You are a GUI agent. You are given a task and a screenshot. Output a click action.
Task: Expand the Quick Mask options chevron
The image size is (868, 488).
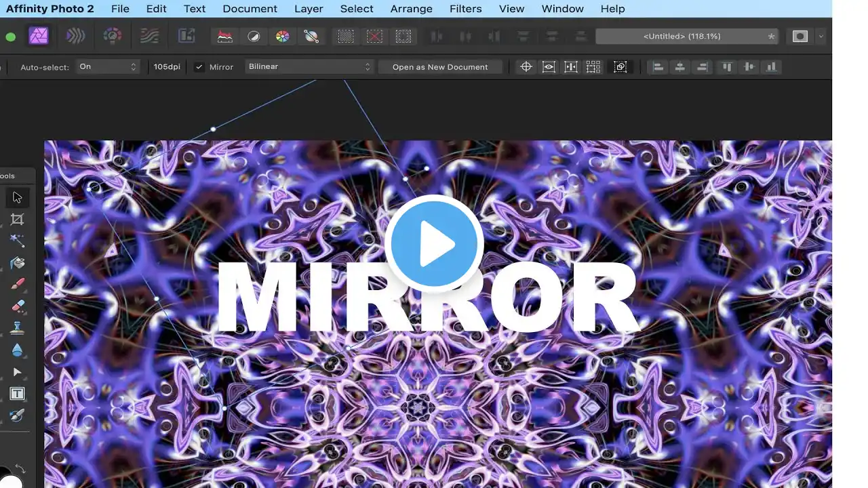coord(821,37)
